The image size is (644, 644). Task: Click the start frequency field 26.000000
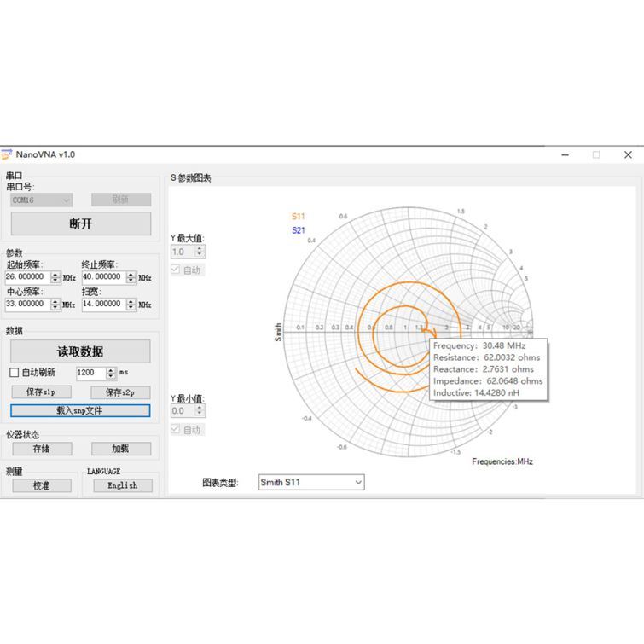click(x=27, y=277)
